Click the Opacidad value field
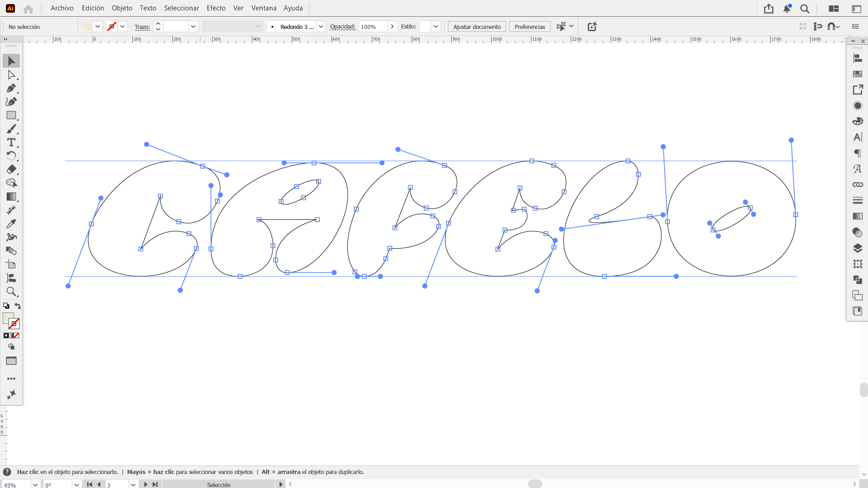Screen dimensions: 868x488 [x=373, y=27]
